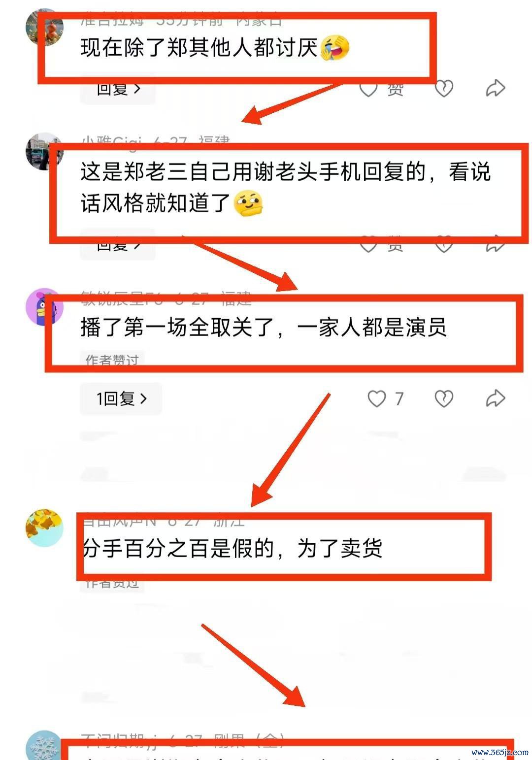532x760 pixels.
Task: Share the 一家人都是演员 comment
Action: pos(495,398)
